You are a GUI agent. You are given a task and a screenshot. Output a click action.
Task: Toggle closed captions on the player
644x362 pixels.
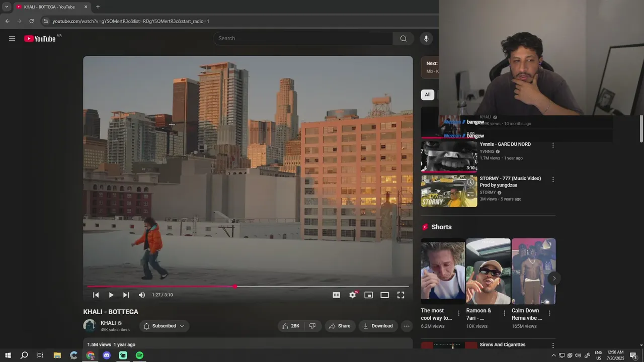point(337,295)
